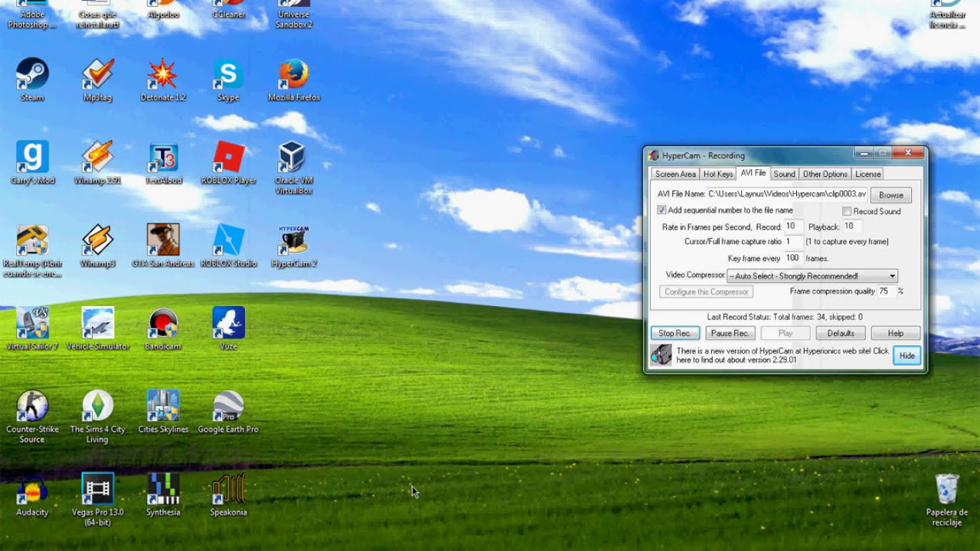Open the Other Options tab
This screenshot has width=980, height=551.
[x=825, y=174]
